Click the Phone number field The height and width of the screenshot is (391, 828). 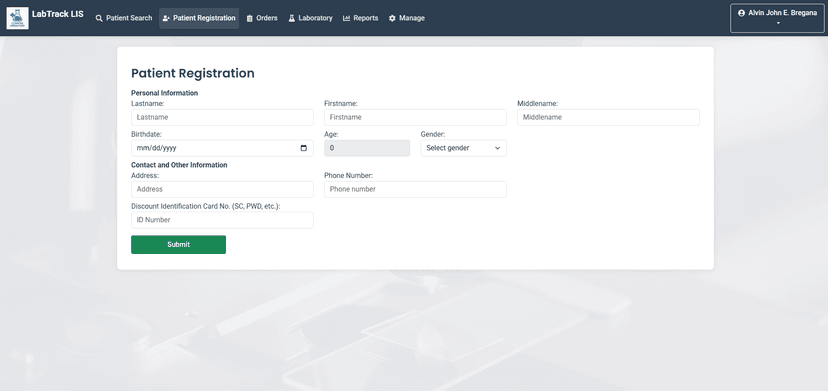point(416,189)
